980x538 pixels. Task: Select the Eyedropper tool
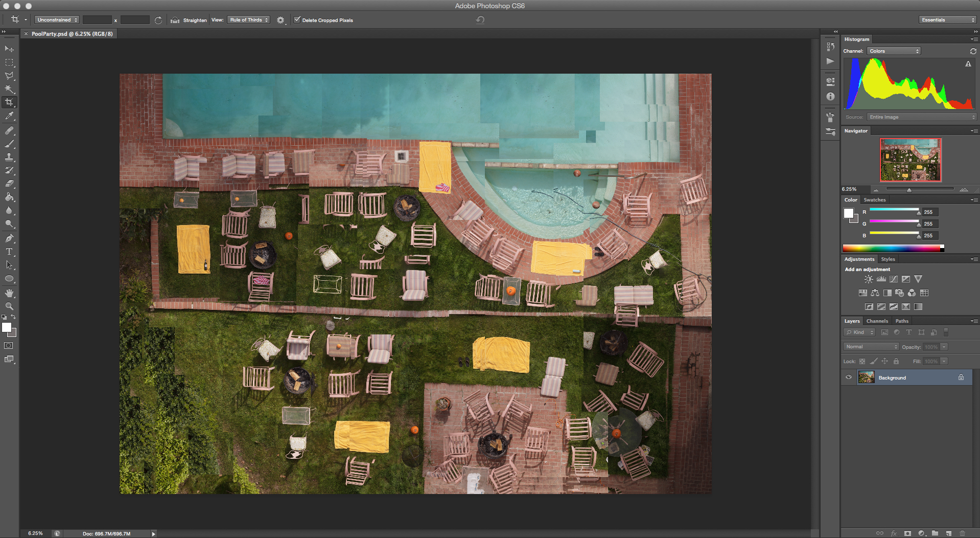tap(9, 116)
